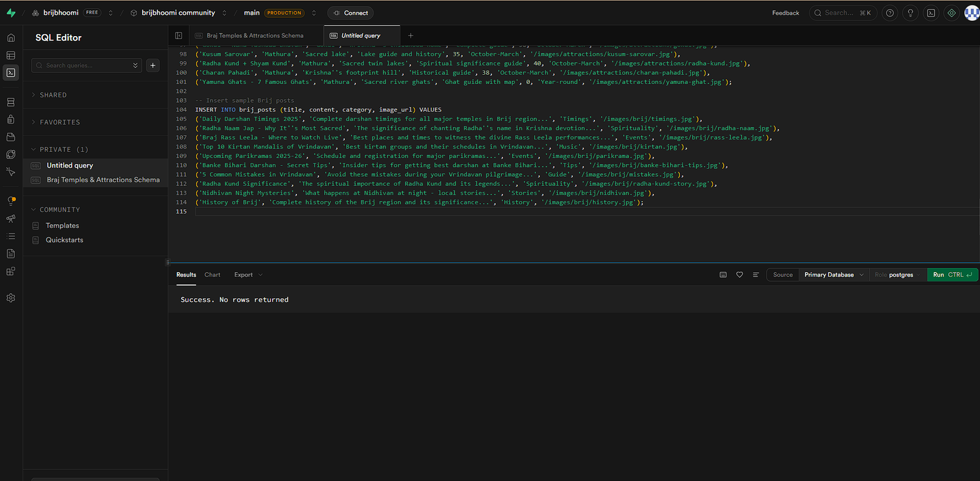
Task: Switch to Braj Temples & Attractions Schema tab
Action: (x=254, y=35)
